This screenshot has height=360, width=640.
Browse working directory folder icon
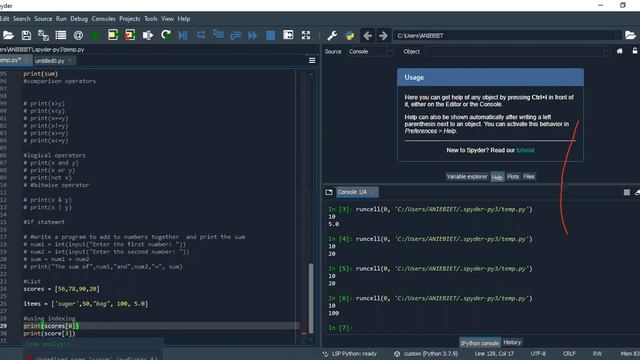click(x=630, y=36)
